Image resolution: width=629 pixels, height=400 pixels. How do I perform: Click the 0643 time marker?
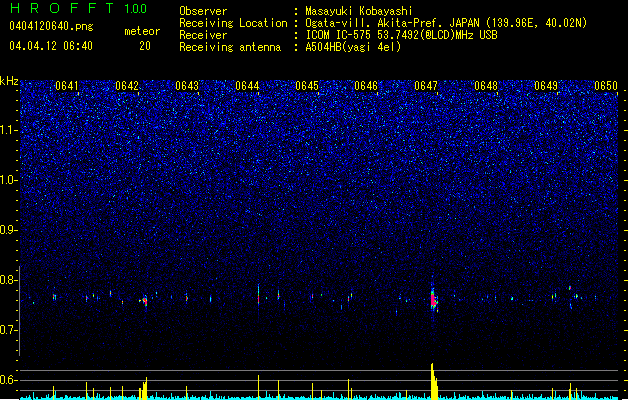[x=187, y=86]
